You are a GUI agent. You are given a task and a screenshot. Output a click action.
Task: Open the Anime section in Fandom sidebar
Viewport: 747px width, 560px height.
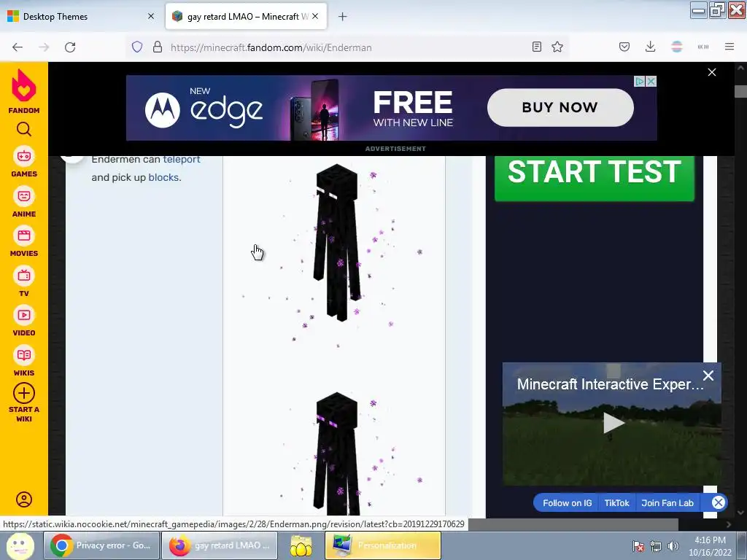[24, 203]
